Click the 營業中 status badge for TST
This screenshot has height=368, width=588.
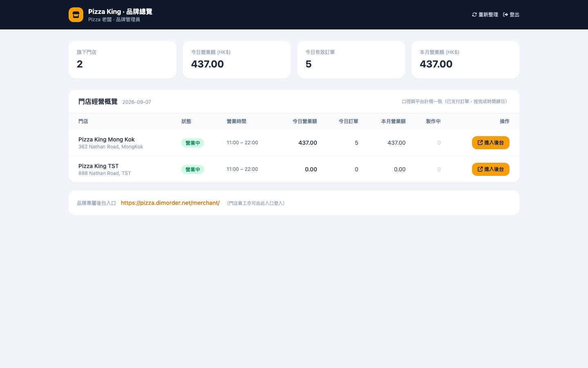(193, 170)
